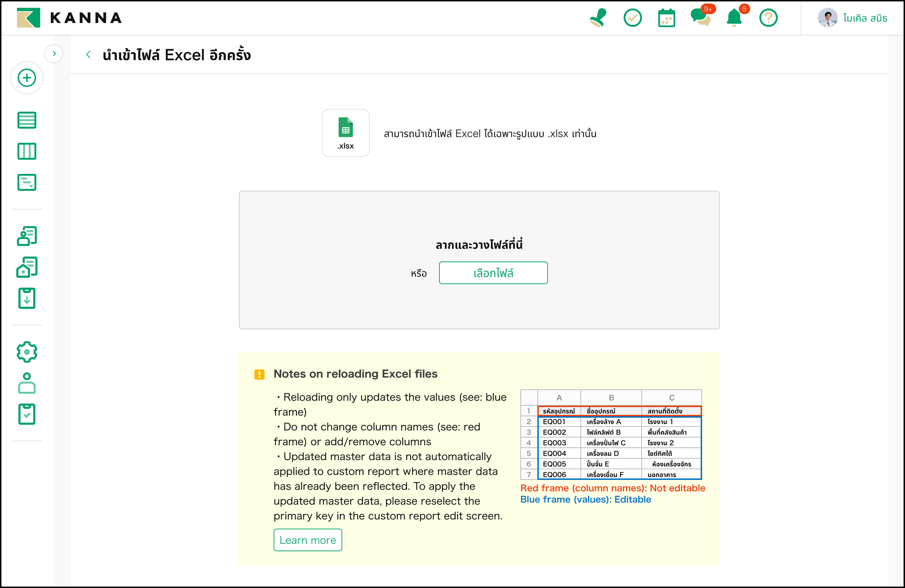Click the help question mark icon
The height and width of the screenshot is (588, 905).
tap(768, 18)
